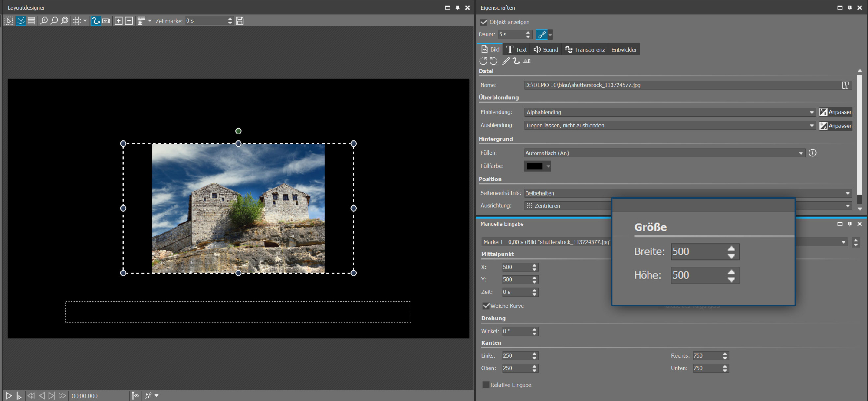Toggle the Weiche Kurve checkbox
The height and width of the screenshot is (401, 868).
click(486, 306)
